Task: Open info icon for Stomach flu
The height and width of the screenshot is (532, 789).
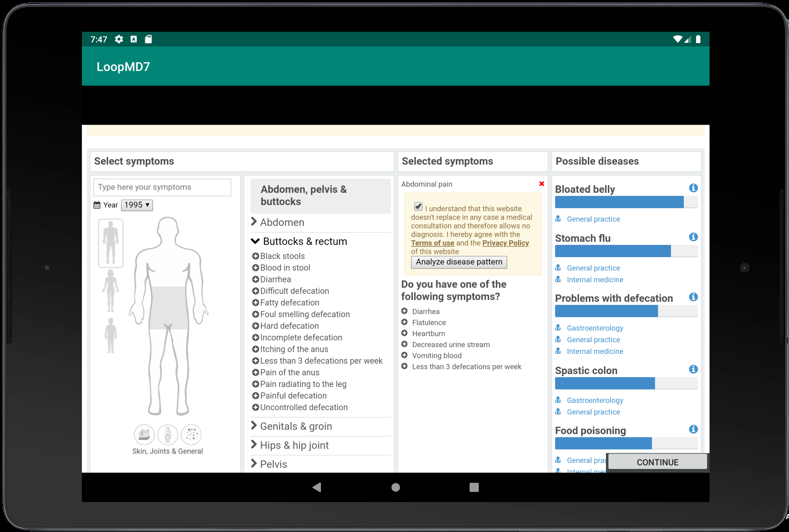Action: 693,237
